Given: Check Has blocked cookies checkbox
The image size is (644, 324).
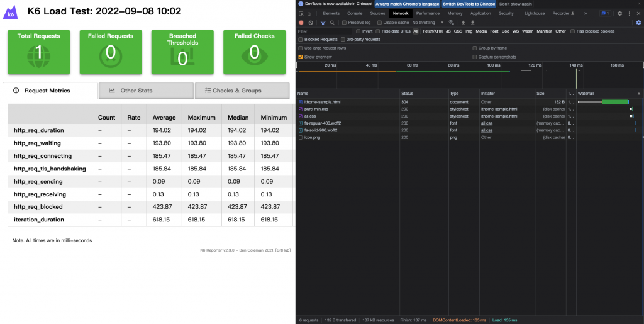Looking at the screenshot, I should (x=572, y=31).
